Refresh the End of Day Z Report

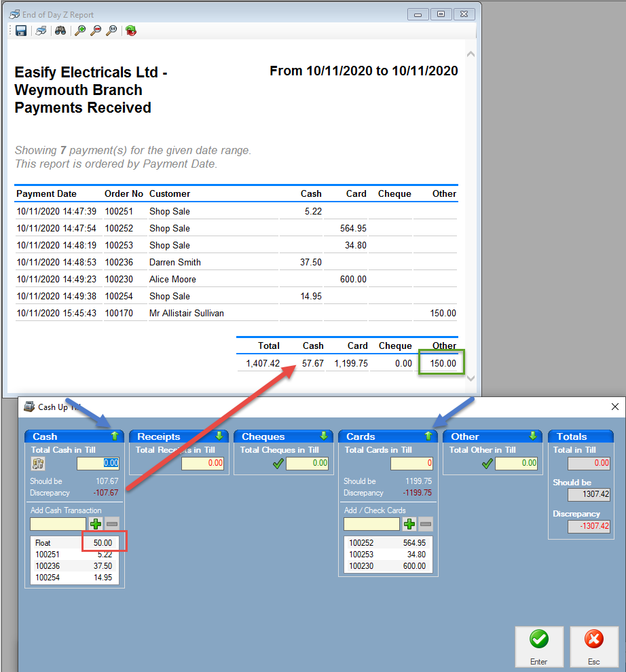[130, 31]
